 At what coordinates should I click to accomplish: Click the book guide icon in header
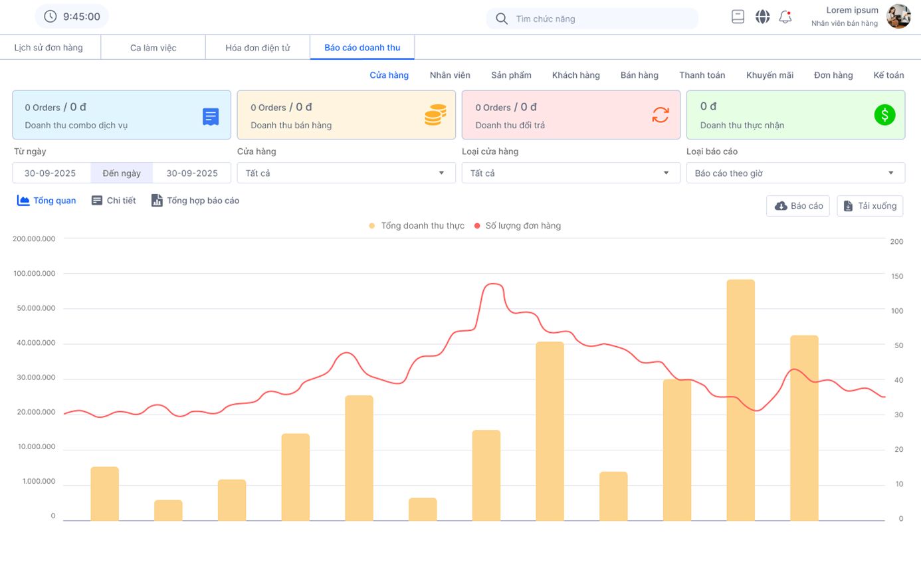click(x=738, y=17)
